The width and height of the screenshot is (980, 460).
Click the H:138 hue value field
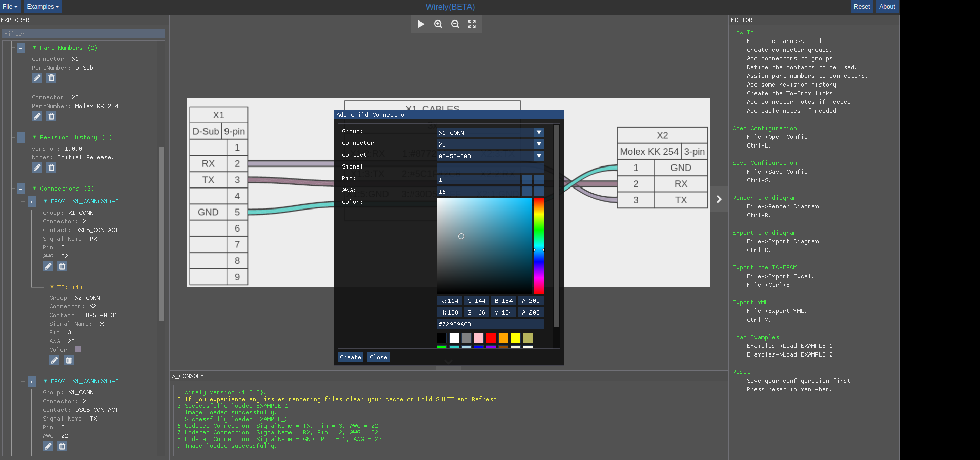click(449, 312)
